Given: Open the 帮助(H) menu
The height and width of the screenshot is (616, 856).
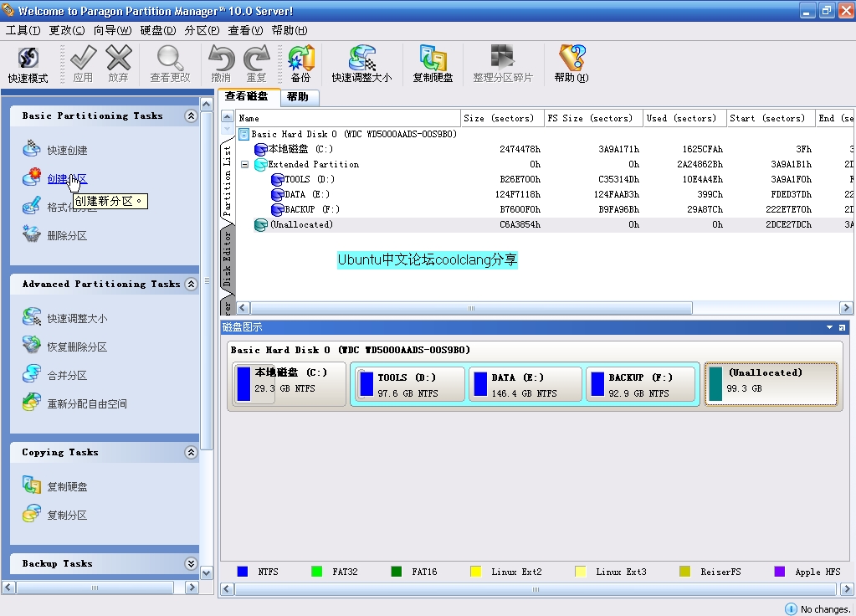Looking at the screenshot, I should [x=290, y=31].
